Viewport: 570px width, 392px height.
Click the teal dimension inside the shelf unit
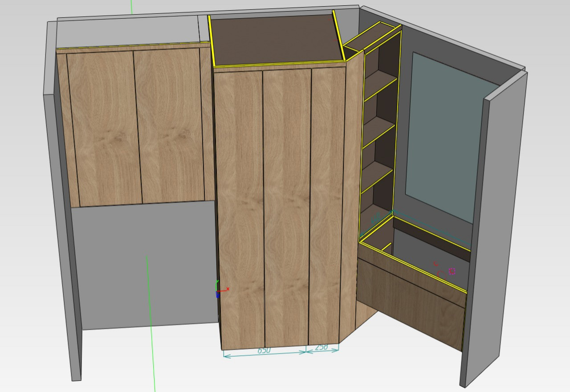click(376, 218)
